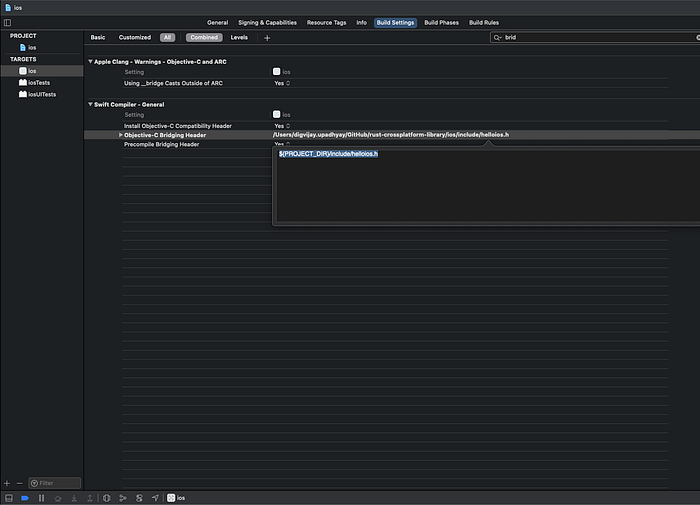
Task: Open the Install Objective-C Compatibility Header dropdown
Action: 282,126
